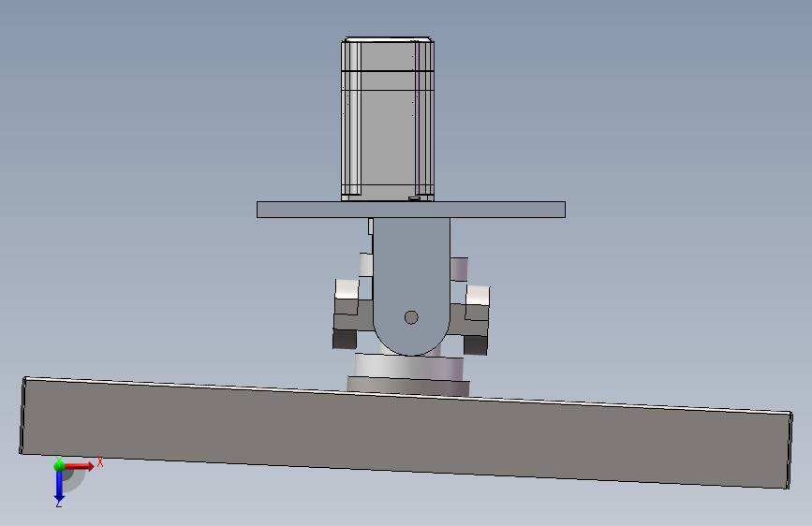Click the green Y axis ball on the triad

60,465
